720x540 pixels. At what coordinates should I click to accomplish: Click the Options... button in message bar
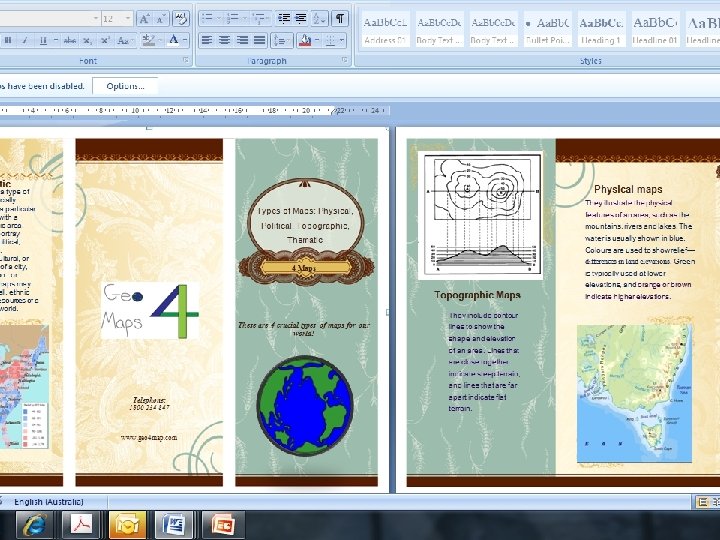click(x=125, y=86)
